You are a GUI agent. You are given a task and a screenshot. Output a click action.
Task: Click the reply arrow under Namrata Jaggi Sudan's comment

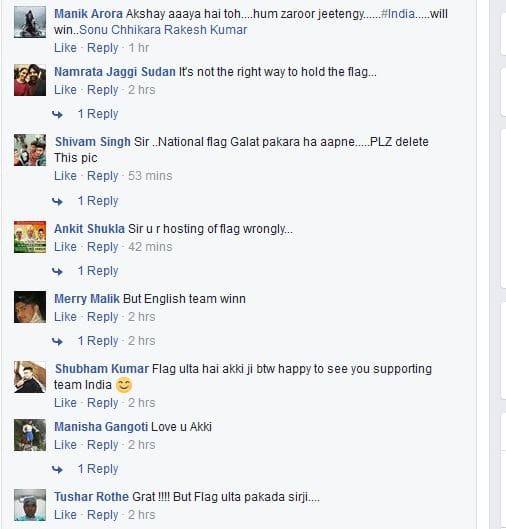click(57, 115)
